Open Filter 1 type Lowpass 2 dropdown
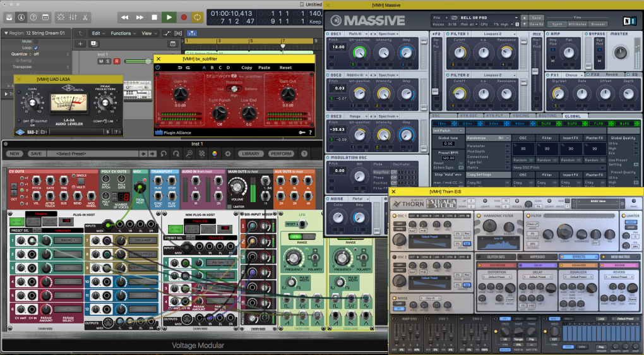The image size is (644, 355). point(494,33)
